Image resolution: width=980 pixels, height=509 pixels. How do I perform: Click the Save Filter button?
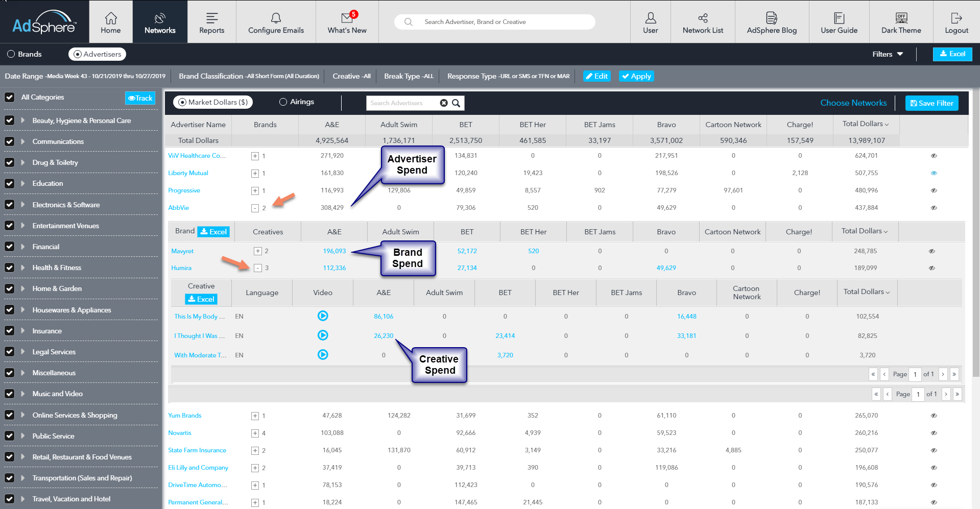click(x=931, y=103)
